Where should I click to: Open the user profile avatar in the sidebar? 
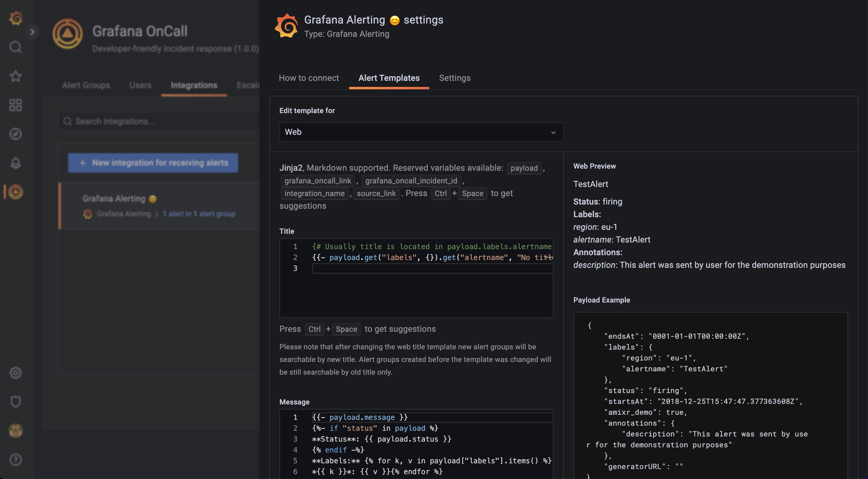(x=15, y=430)
